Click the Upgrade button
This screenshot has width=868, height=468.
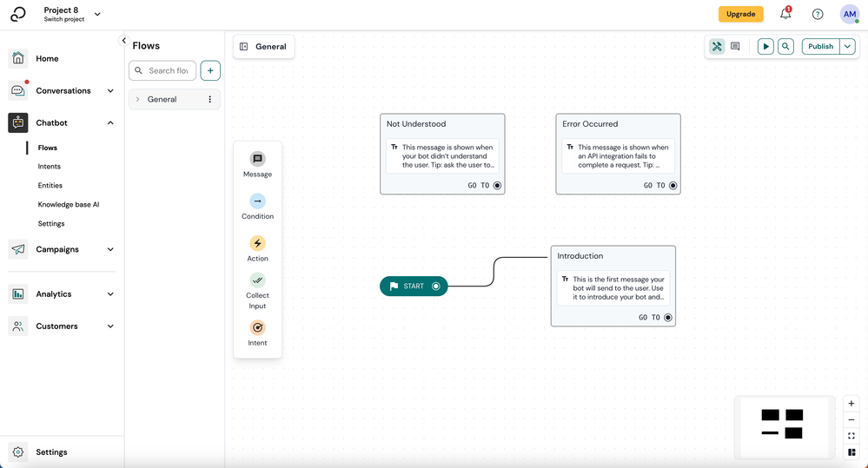[x=740, y=15]
